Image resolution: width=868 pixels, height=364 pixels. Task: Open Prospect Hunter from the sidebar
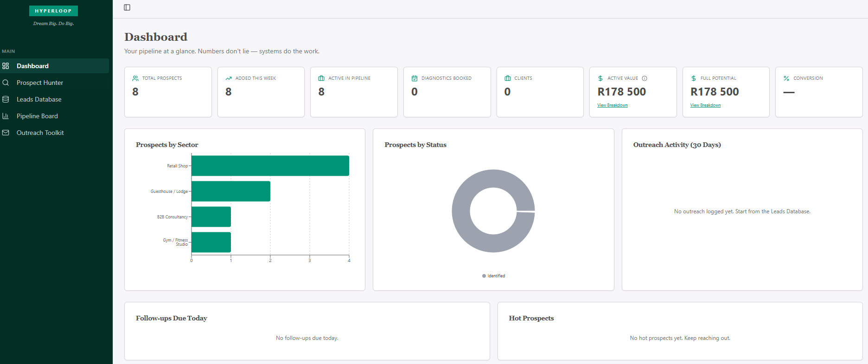click(40, 83)
